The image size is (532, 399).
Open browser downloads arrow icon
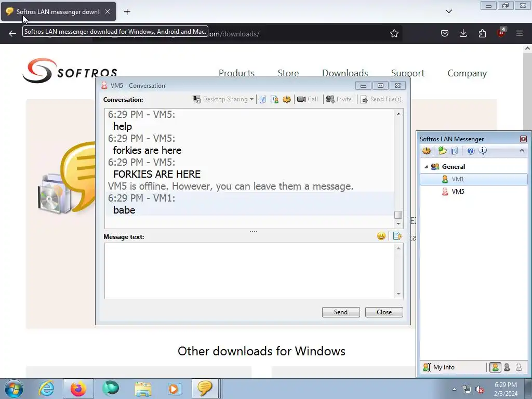tap(463, 33)
